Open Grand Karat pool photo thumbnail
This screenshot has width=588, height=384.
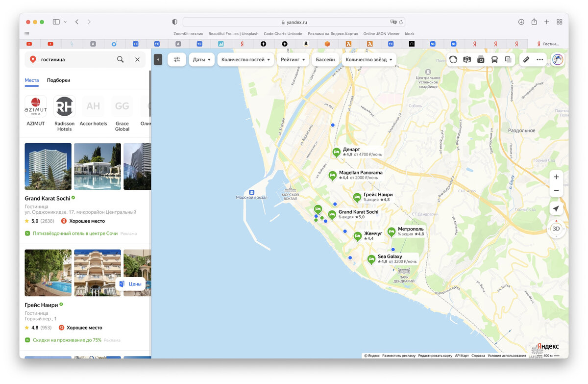[98, 166]
